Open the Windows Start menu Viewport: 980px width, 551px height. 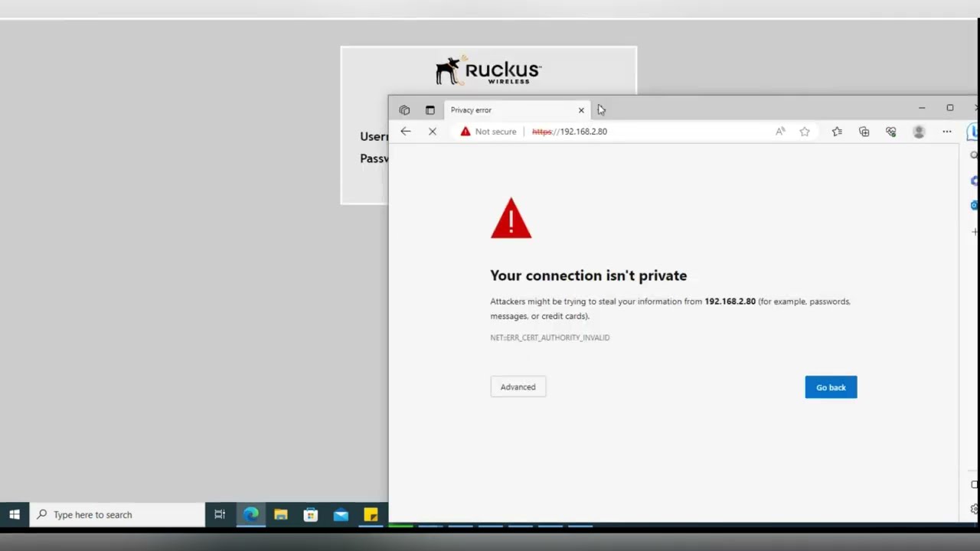pos(15,515)
